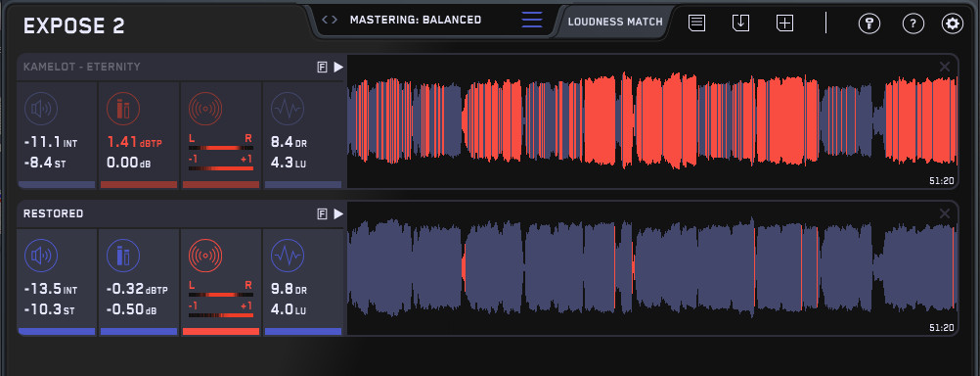The height and width of the screenshot is (376, 980).
Task: Open the license key icon
Action: 869,23
